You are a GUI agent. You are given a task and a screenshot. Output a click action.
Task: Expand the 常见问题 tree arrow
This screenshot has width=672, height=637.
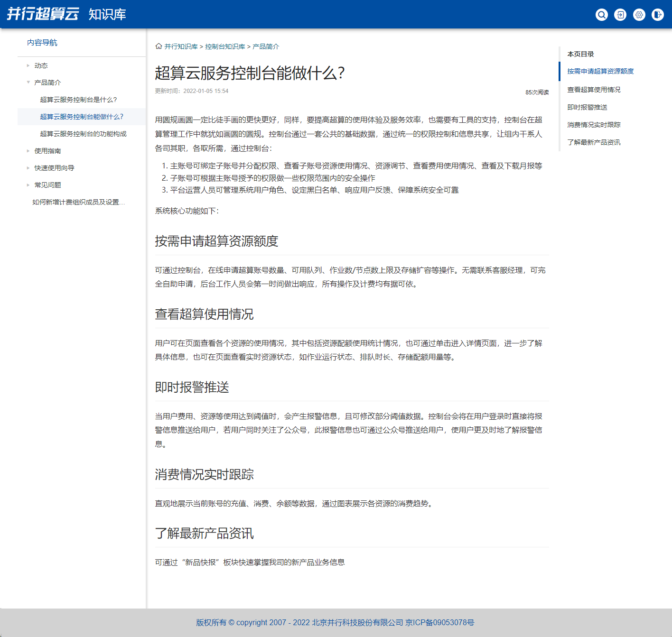click(28, 185)
